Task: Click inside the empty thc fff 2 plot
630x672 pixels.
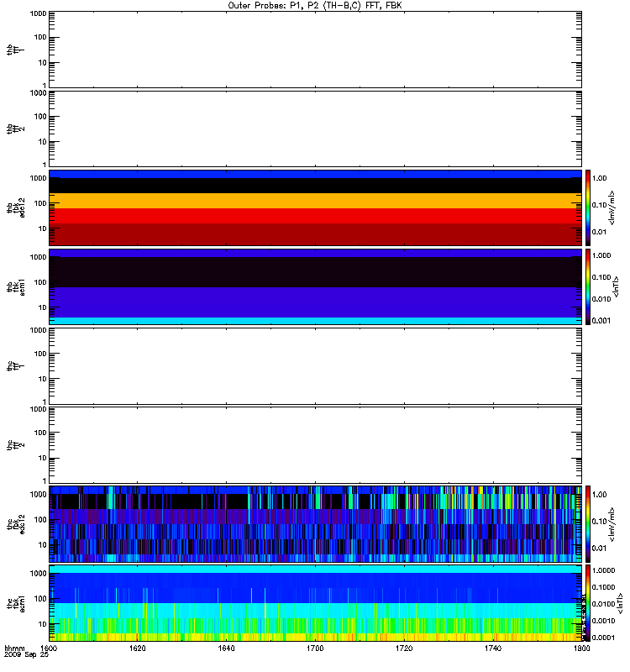Action: (x=315, y=445)
